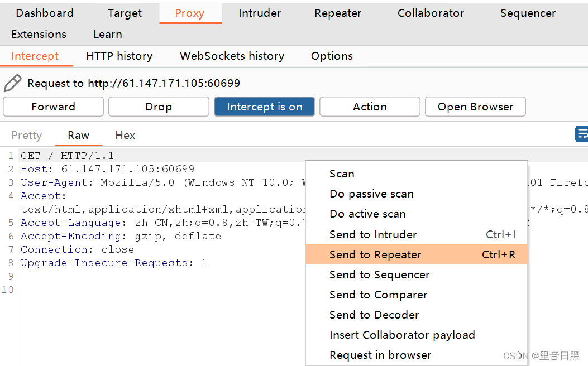Screen dimensions: 588x366
Task: Select Send to Intruder menu entry
Action: click(x=417, y=234)
